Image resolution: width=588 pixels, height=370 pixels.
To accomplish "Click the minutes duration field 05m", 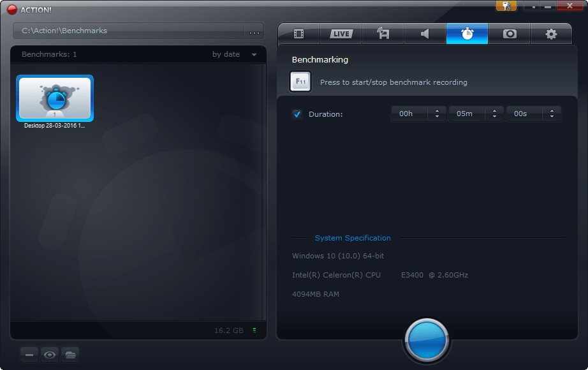I will (x=467, y=114).
